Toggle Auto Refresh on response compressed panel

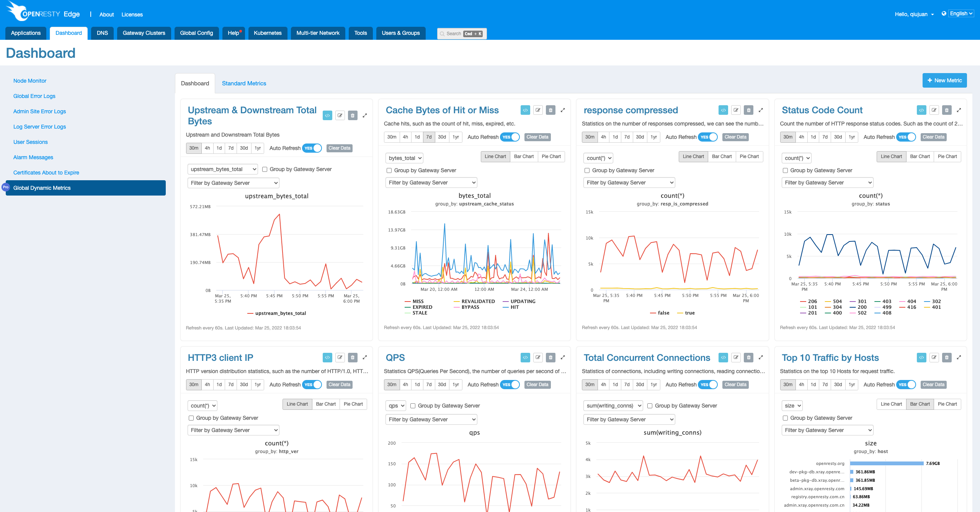click(x=708, y=137)
